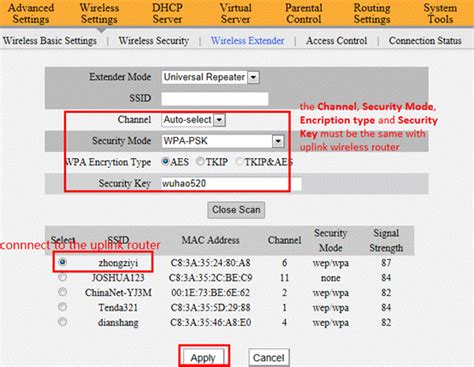Screen dimensions: 474x367
Task: Click the Cancel button
Action: [269, 358]
